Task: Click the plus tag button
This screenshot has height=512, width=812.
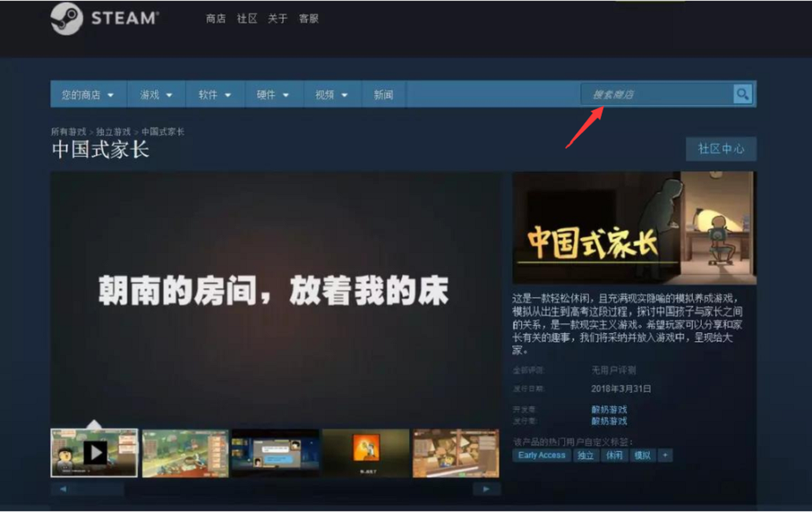Action: (665, 455)
